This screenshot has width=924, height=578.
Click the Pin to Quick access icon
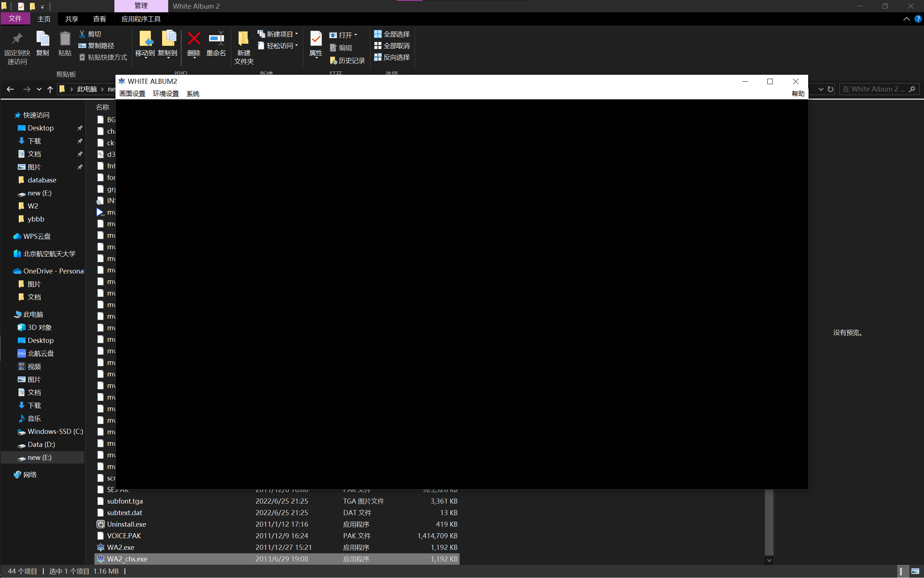pyautogui.click(x=17, y=39)
